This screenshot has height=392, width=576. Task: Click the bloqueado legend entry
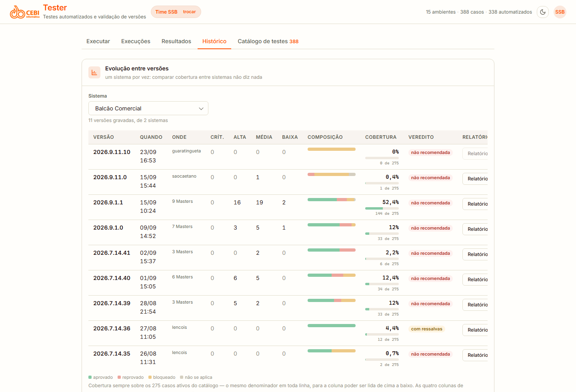(x=162, y=377)
